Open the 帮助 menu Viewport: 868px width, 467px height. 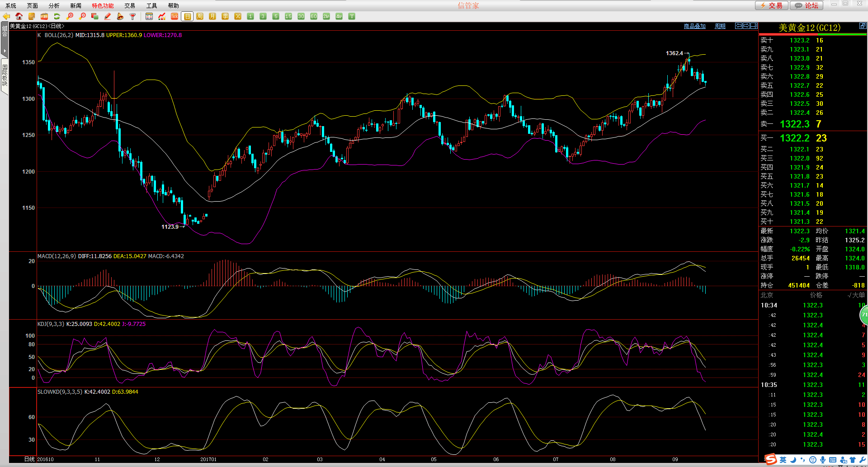(174, 5)
